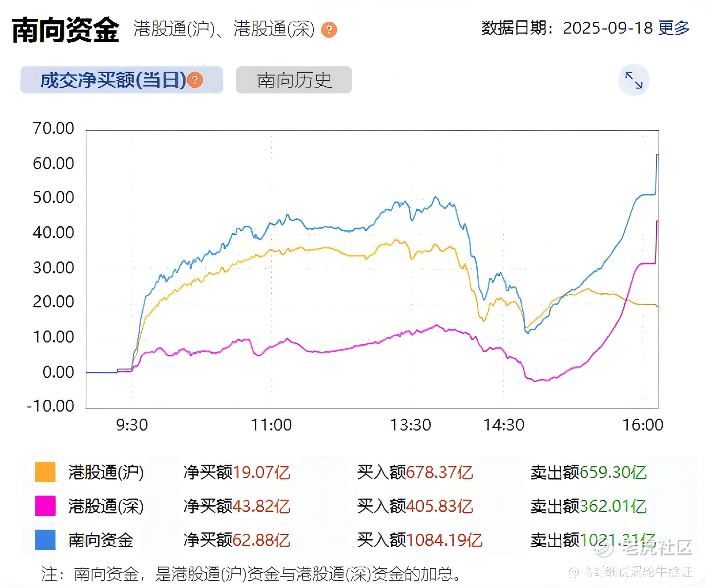The width and height of the screenshot is (706, 588).
Task: Click the 16:00 time axis label
Action: (x=643, y=425)
